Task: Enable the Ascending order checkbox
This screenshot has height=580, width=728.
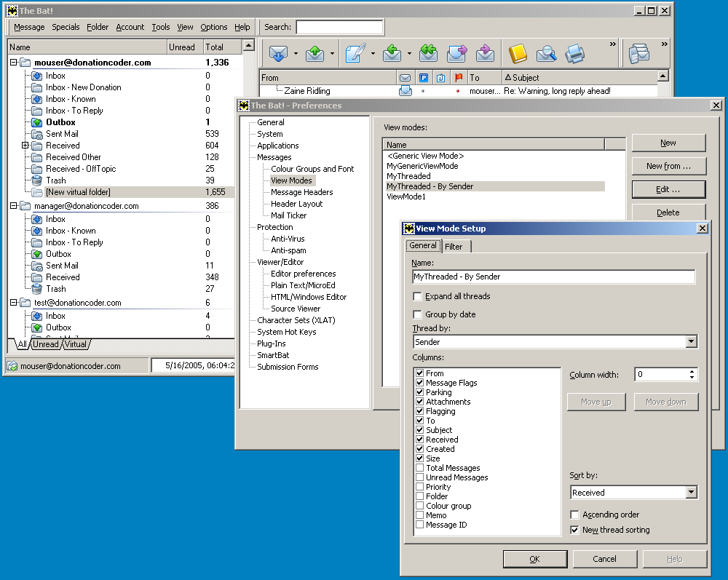Action: coord(575,515)
